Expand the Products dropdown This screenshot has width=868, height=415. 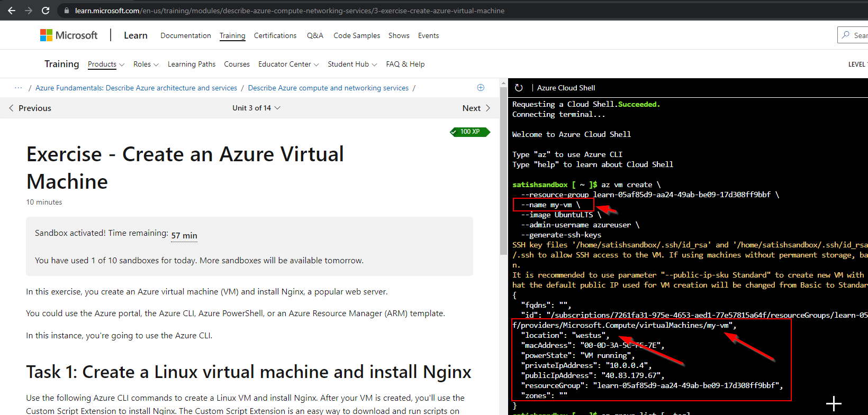click(106, 64)
